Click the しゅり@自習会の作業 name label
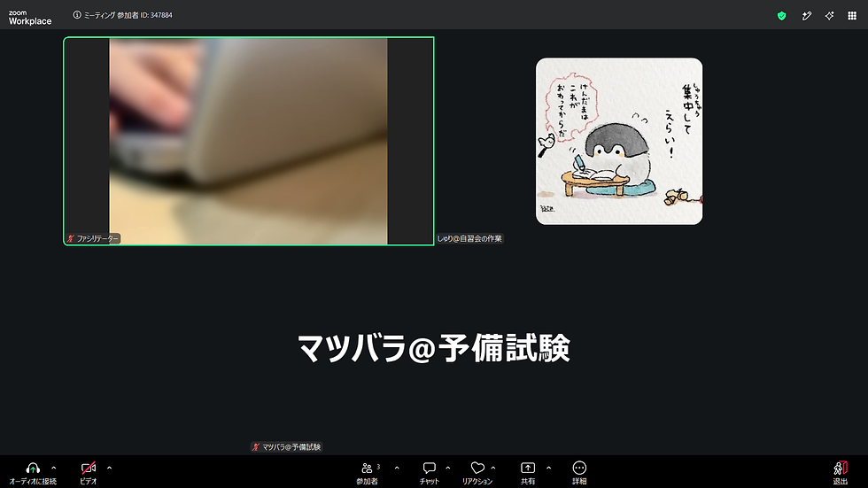868x488 pixels. [469, 238]
